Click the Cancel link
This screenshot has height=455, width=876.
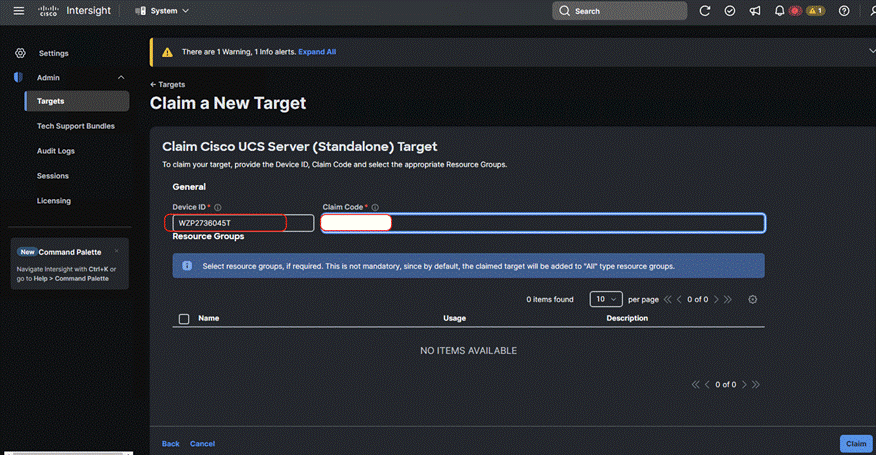(x=202, y=444)
